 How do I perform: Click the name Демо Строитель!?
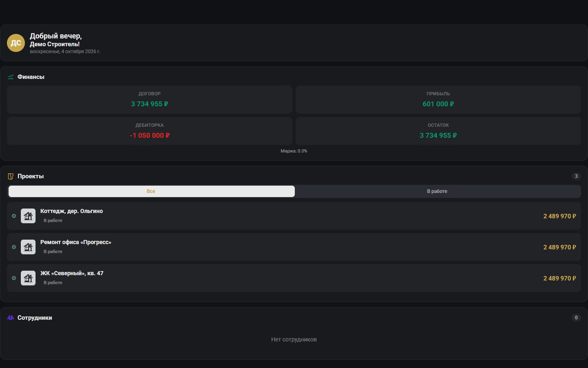point(55,44)
